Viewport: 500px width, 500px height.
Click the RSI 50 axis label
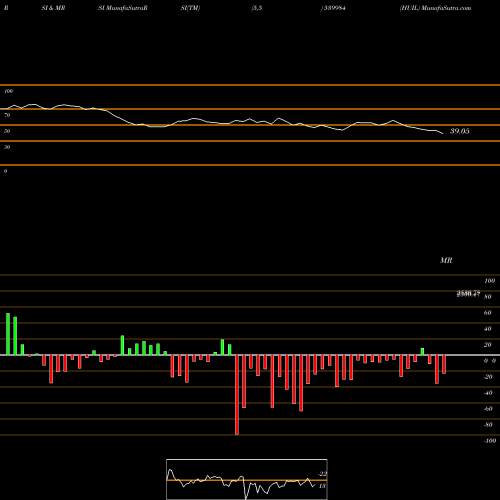tap(7, 131)
